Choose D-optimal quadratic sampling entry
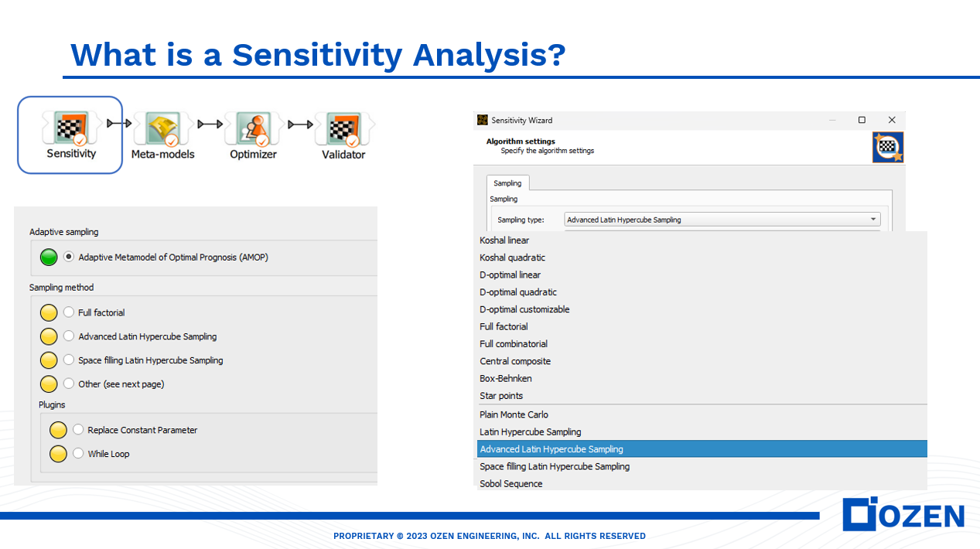Screen dimensions: 980x549 tap(518, 292)
